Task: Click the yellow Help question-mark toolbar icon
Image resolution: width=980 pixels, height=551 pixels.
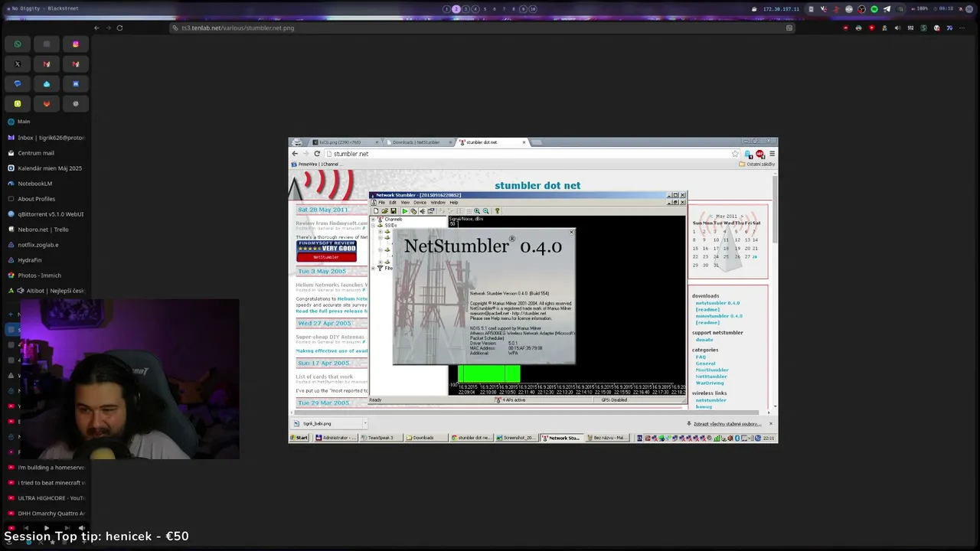Action: [x=497, y=211]
